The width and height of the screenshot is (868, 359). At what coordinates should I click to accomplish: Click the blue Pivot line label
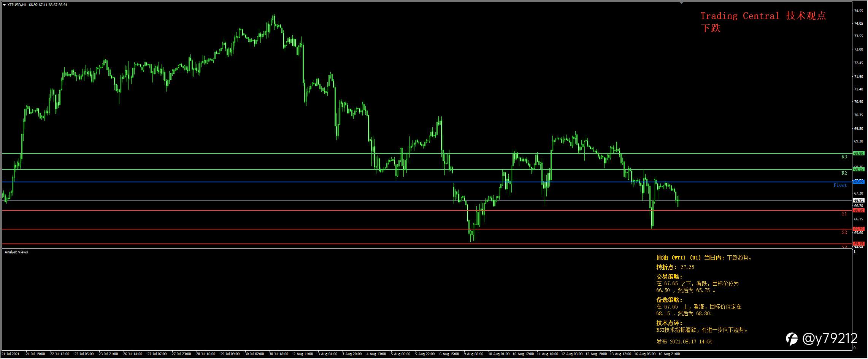point(840,185)
